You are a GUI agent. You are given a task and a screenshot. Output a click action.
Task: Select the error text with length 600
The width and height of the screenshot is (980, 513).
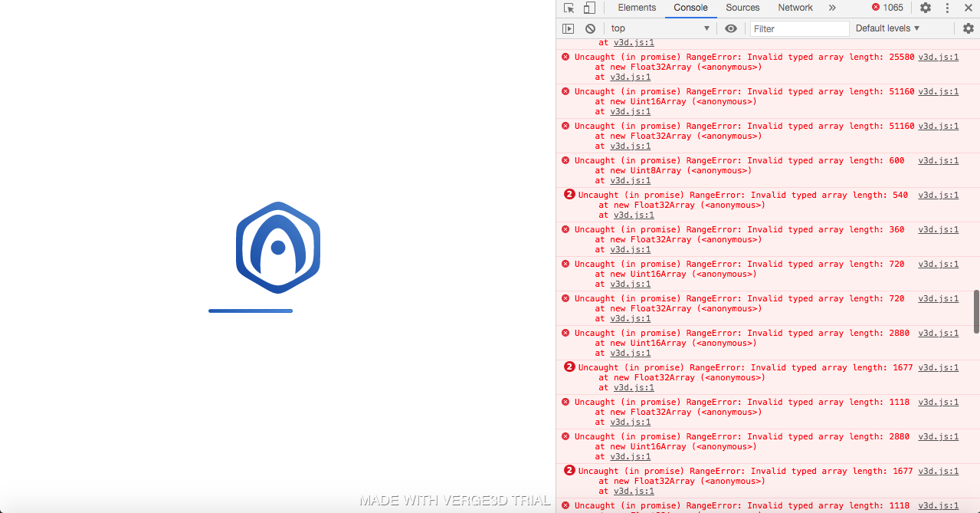[x=739, y=160]
